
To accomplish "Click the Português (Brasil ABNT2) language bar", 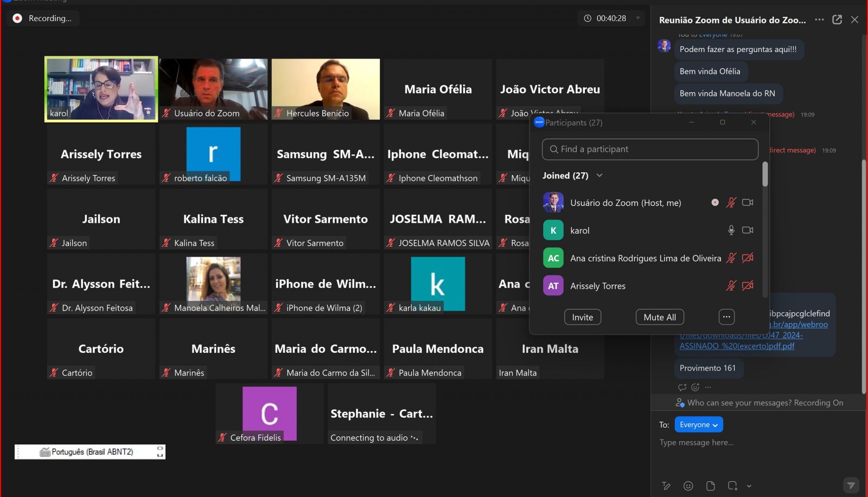I will click(90, 452).
